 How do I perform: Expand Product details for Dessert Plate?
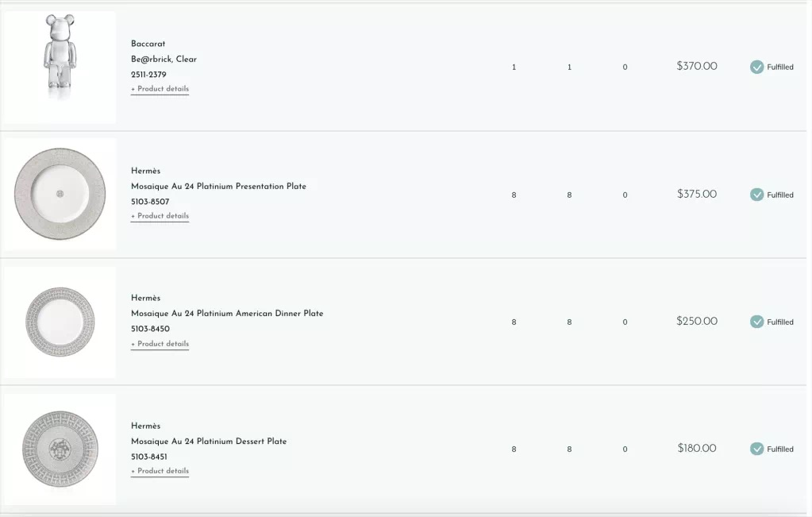(x=160, y=470)
